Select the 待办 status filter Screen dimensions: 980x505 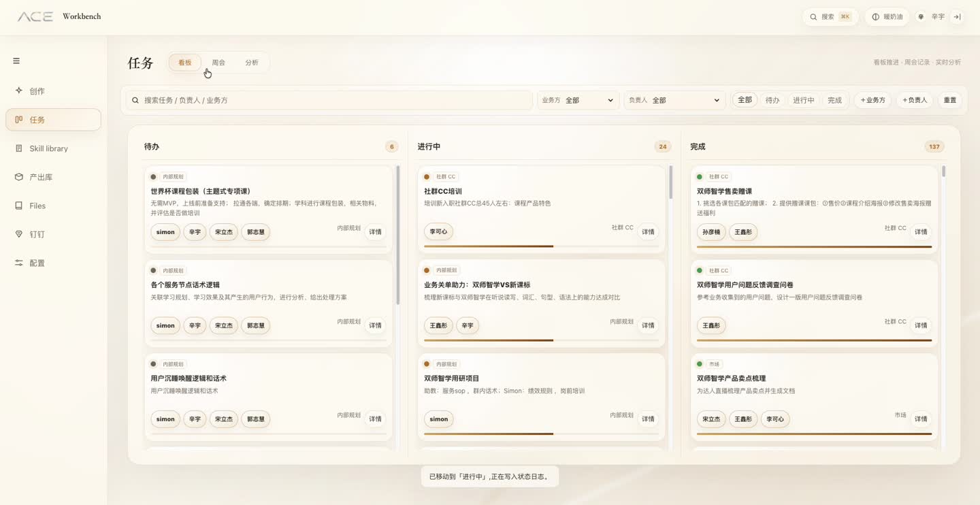tap(772, 100)
